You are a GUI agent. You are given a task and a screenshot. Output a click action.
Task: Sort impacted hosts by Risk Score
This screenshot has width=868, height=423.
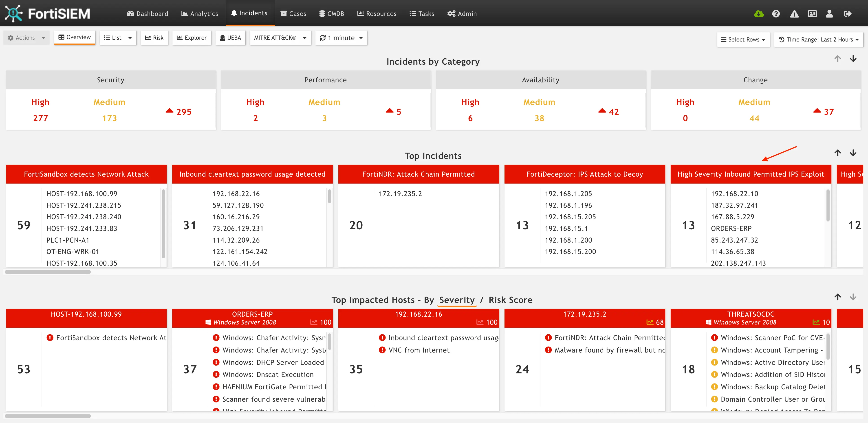pos(511,300)
